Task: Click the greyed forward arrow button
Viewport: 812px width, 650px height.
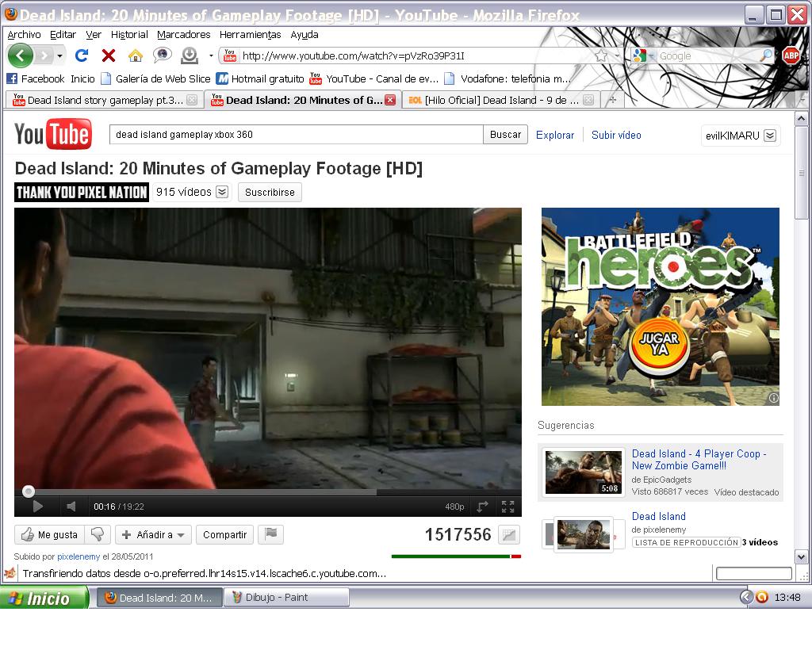Action: (44, 55)
